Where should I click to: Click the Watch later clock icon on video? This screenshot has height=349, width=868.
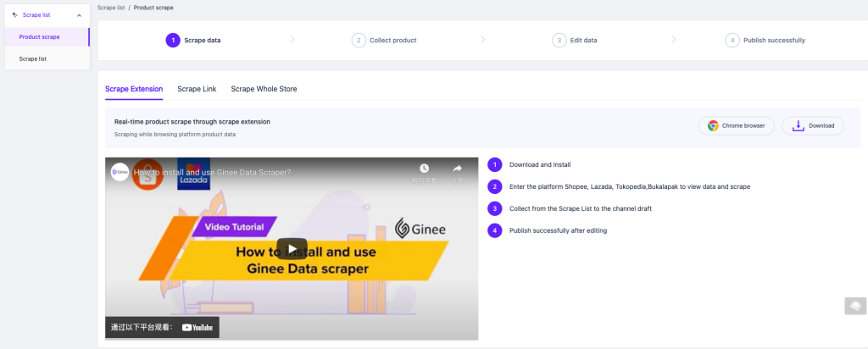point(424,168)
